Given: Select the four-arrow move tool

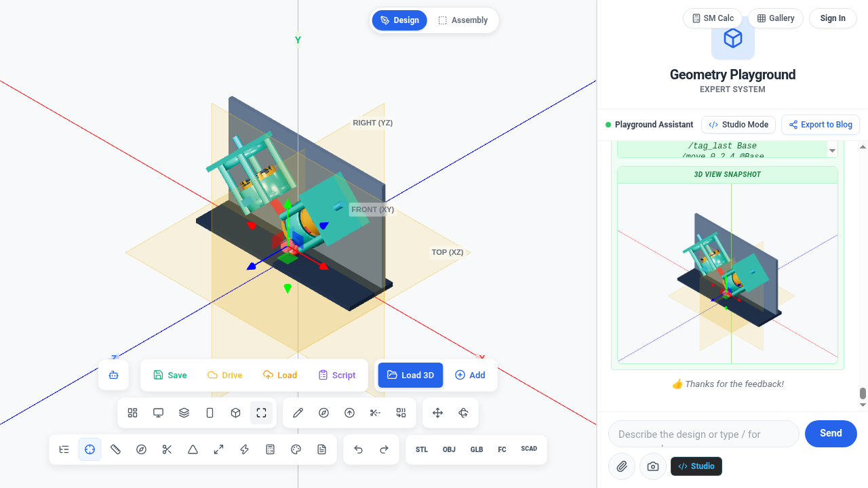Looking at the screenshot, I should (x=438, y=413).
